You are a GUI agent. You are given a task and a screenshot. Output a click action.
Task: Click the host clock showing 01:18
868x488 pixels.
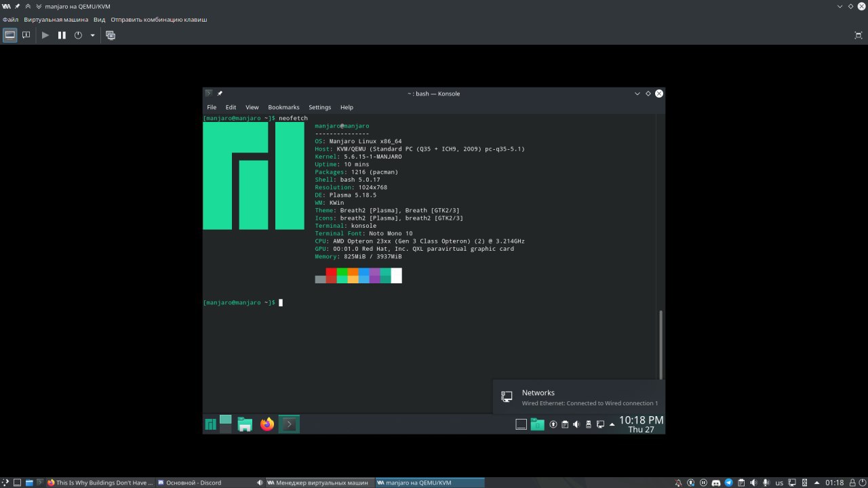click(834, 483)
